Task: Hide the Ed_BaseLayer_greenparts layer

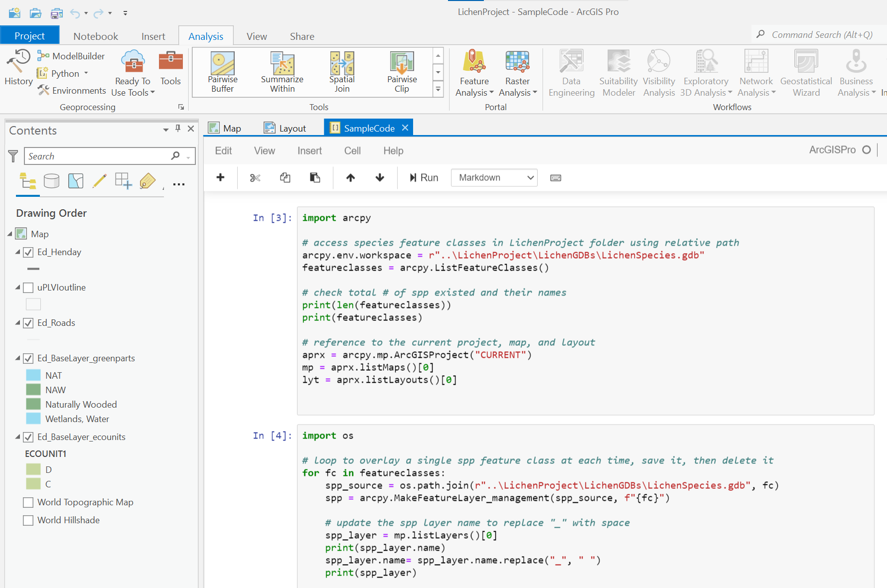Action: point(28,358)
